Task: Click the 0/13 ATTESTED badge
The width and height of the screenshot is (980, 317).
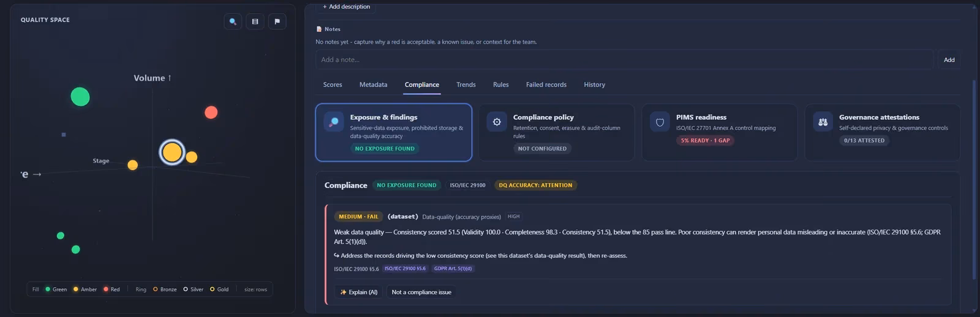Action: [x=864, y=140]
